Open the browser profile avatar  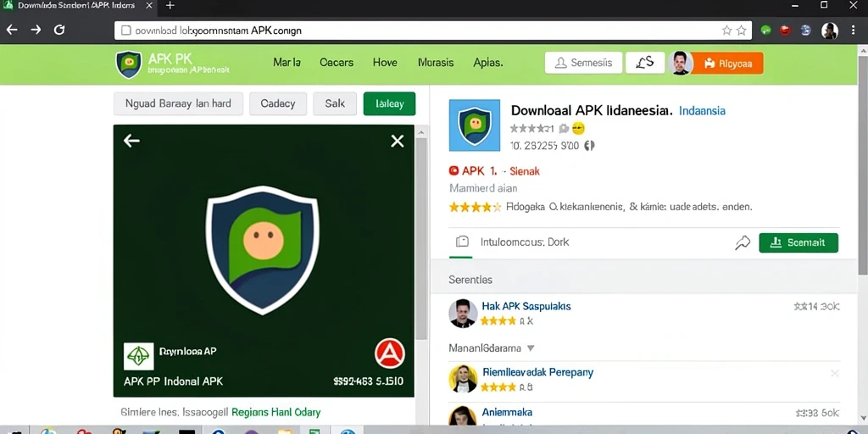(x=829, y=31)
